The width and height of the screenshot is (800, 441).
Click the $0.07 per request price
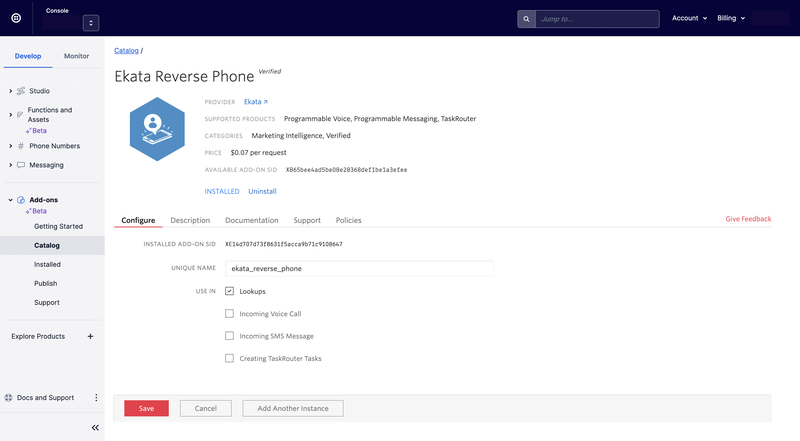click(258, 153)
